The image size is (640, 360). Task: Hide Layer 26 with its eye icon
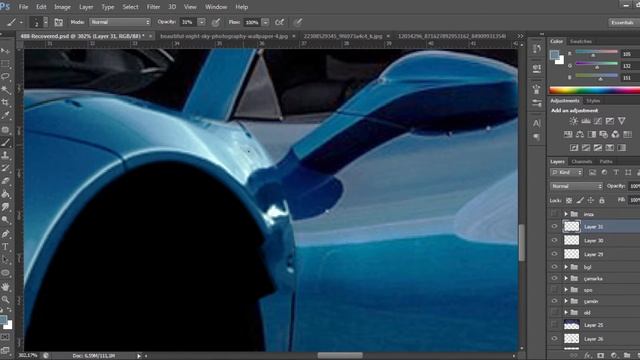[554, 339]
